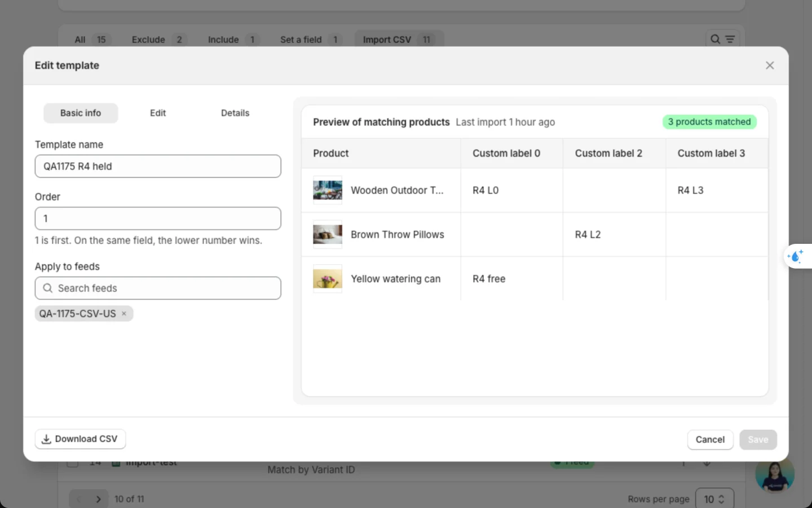Select the Import CSV filter tab
Image resolution: width=812 pixels, height=508 pixels.
pos(399,40)
